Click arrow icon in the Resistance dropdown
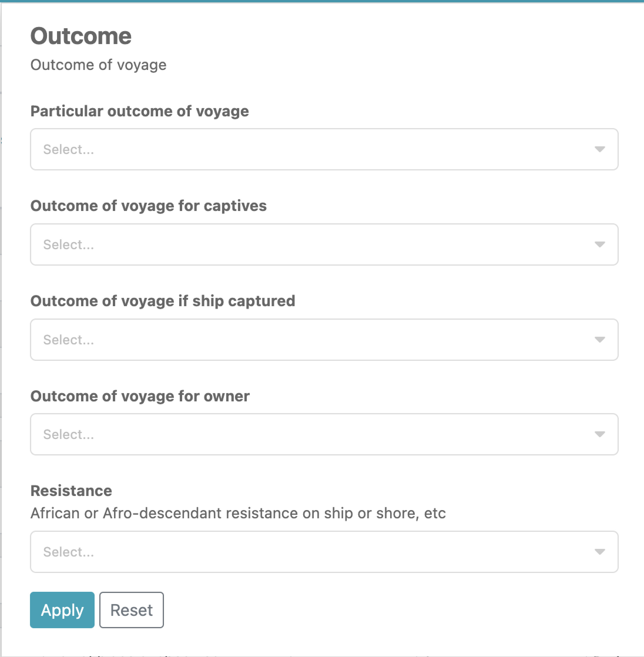The width and height of the screenshot is (644, 657). [x=599, y=552]
